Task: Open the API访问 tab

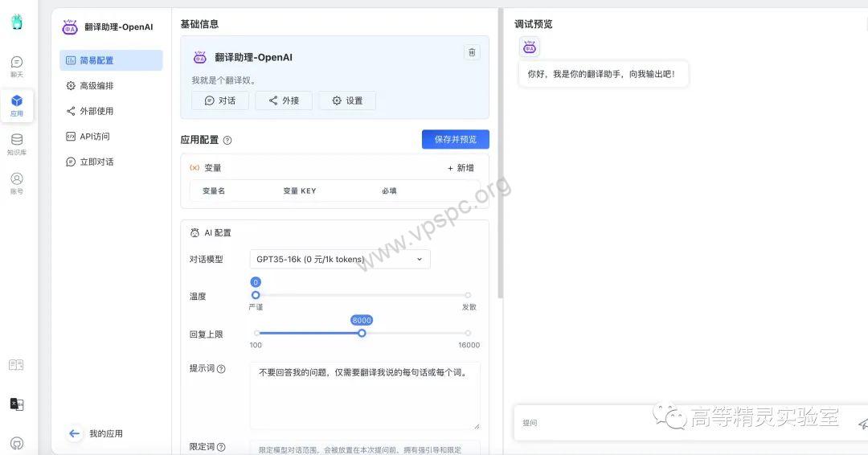Action: pyautogui.click(x=111, y=137)
